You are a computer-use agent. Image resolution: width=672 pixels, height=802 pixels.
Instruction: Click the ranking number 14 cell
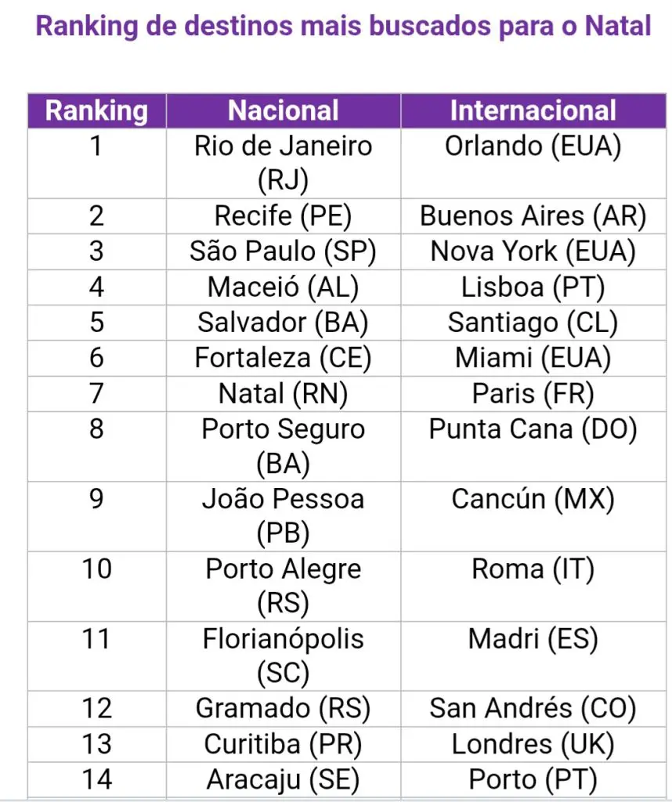point(96,780)
